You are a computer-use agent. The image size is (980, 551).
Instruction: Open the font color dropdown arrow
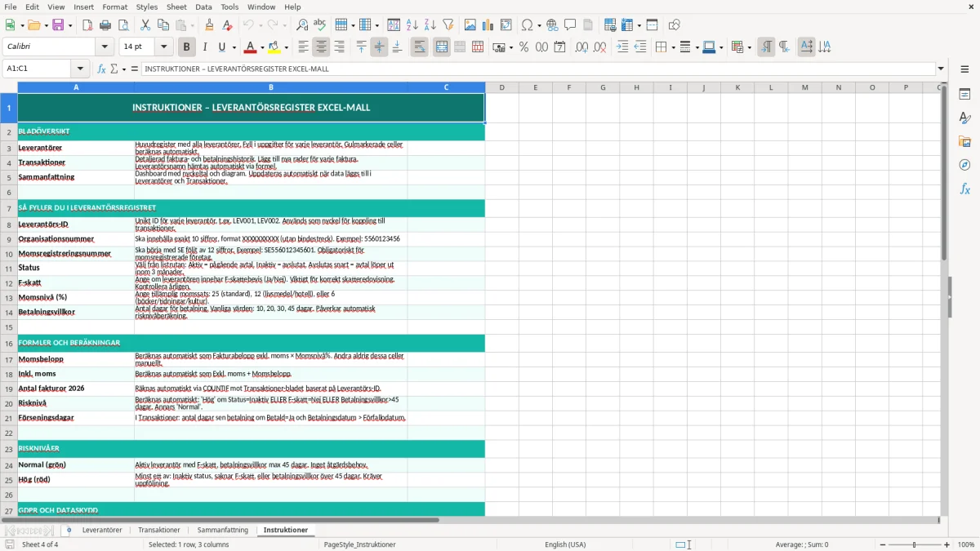click(262, 47)
